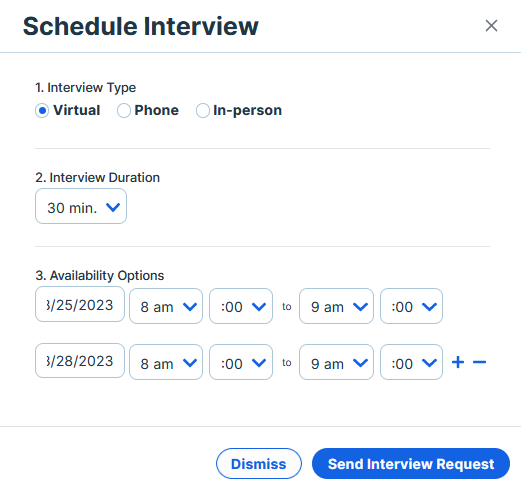Click the Dismiss button

tap(259, 464)
